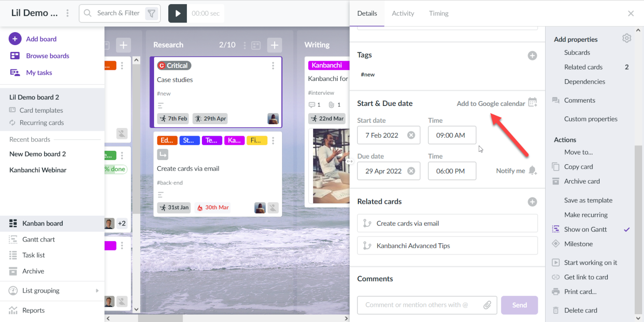Click the Critical priority label
The height and width of the screenshot is (322, 644).
(x=174, y=66)
